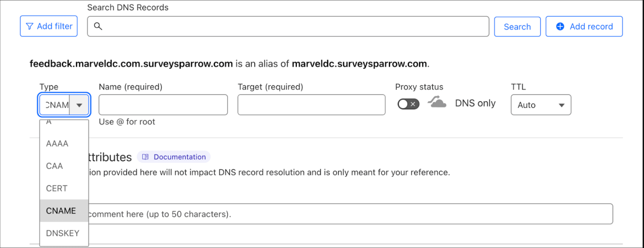The width and height of the screenshot is (644, 248).
Task: Select the highlighted CNAME option
Action: 61,211
